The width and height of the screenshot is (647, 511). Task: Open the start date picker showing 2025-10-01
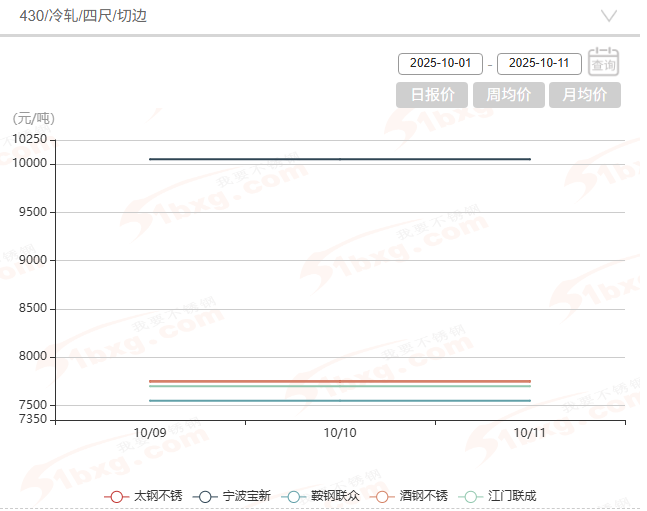pos(440,63)
